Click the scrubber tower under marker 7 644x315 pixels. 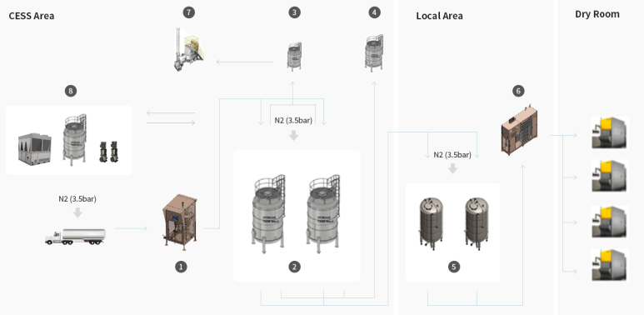[188, 49]
